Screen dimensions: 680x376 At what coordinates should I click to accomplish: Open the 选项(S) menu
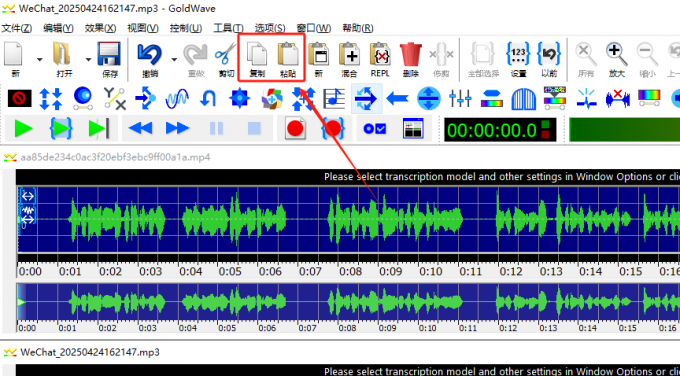[x=270, y=29]
